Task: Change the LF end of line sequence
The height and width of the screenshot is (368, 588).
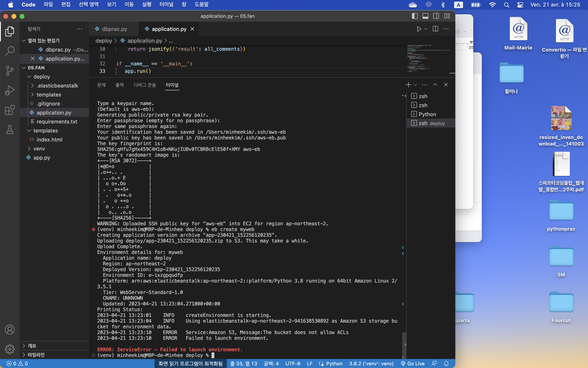Action: point(310,364)
